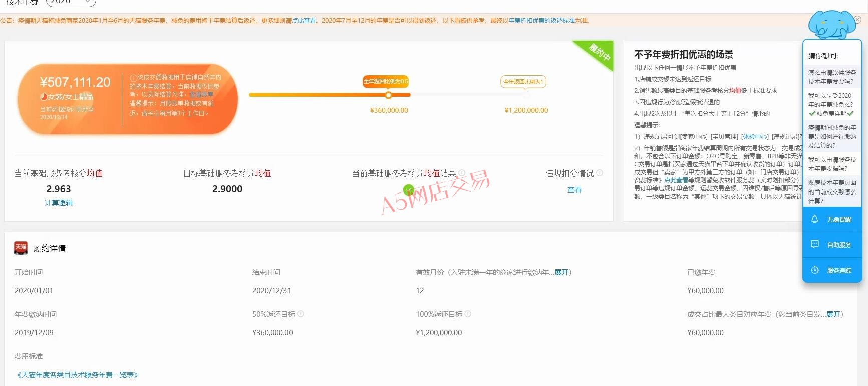868x386 pixels.
Task: Select question 我可以享受2020年的年费减免么?
Action: pos(832,104)
